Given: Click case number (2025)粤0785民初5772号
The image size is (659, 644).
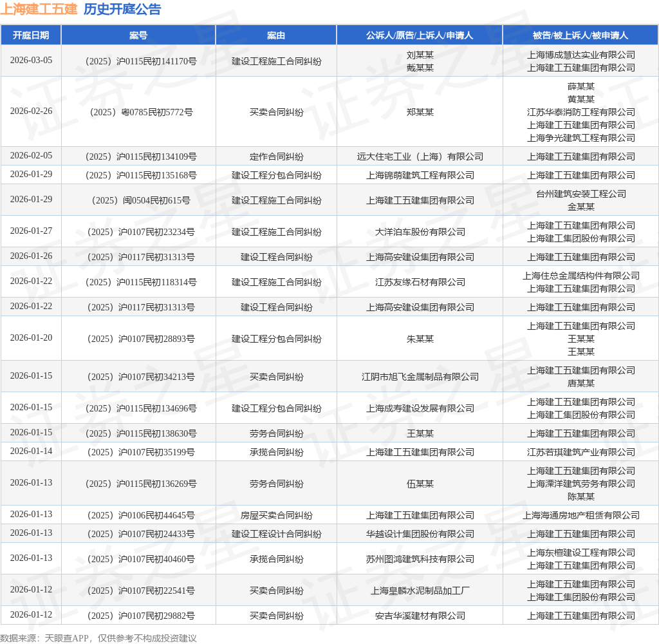Looking at the screenshot, I should point(141,112).
